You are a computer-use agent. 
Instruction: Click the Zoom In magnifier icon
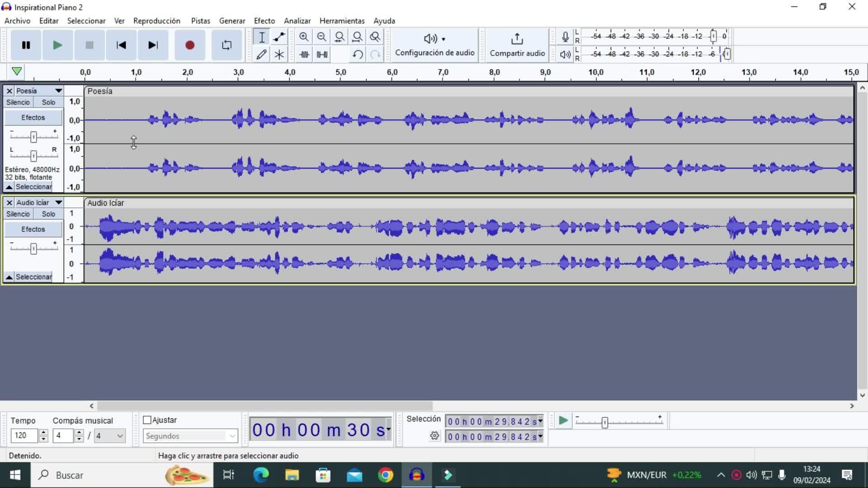304,37
